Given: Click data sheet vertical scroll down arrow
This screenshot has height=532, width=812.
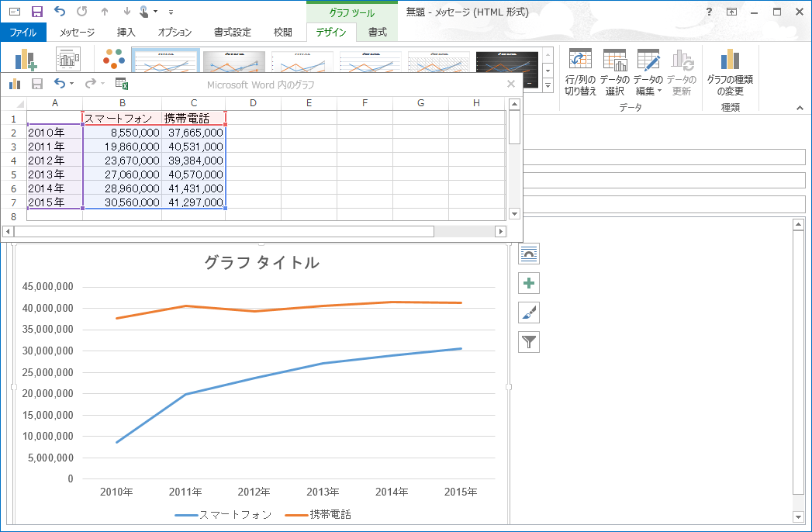Looking at the screenshot, I should pos(514,213).
